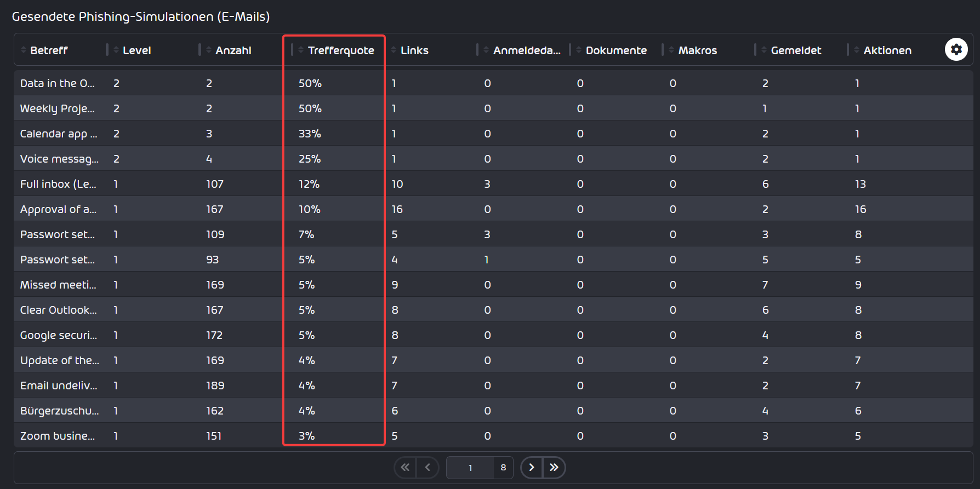
Task: Sort by Betreff column header
Action: point(49,50)
